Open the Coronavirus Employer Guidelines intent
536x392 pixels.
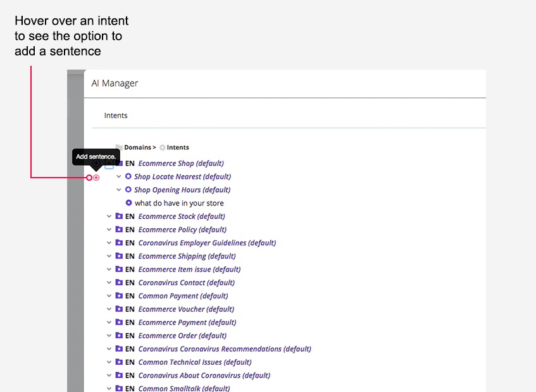click(x=207, y=243)
